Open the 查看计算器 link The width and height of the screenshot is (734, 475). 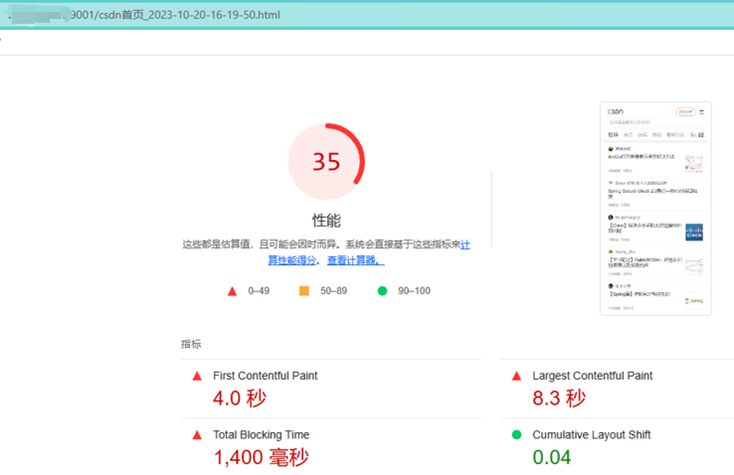point(355,260)
